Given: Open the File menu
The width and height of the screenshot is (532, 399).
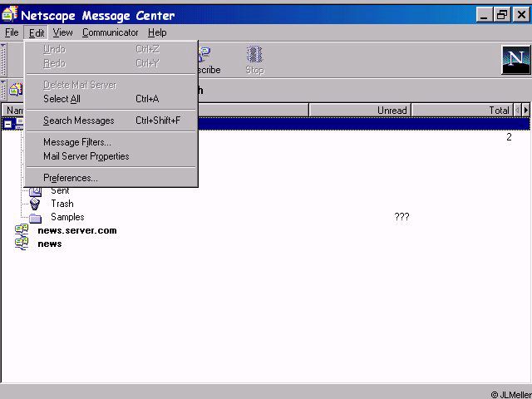Looking at the screenshot, I should tap(12, 32).
